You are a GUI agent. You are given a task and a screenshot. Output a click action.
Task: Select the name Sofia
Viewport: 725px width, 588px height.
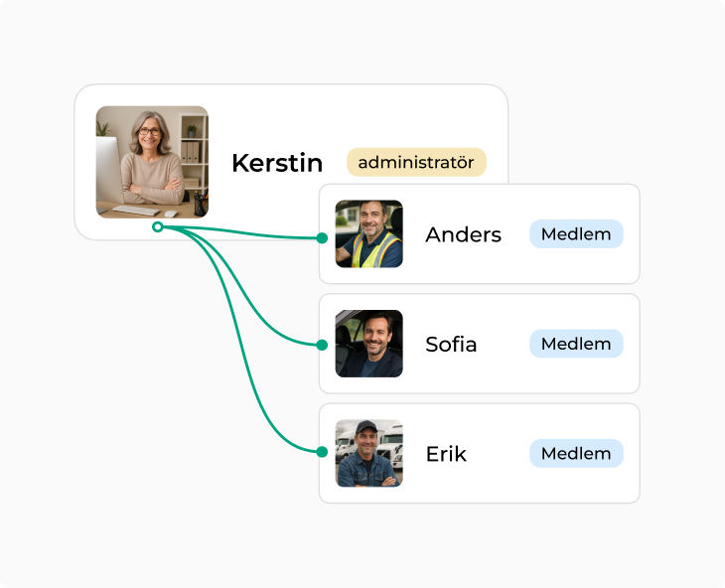point(451,345)
